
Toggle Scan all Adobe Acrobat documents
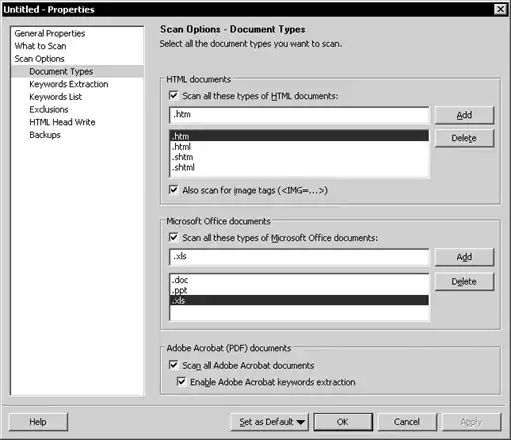coord(173,365)
